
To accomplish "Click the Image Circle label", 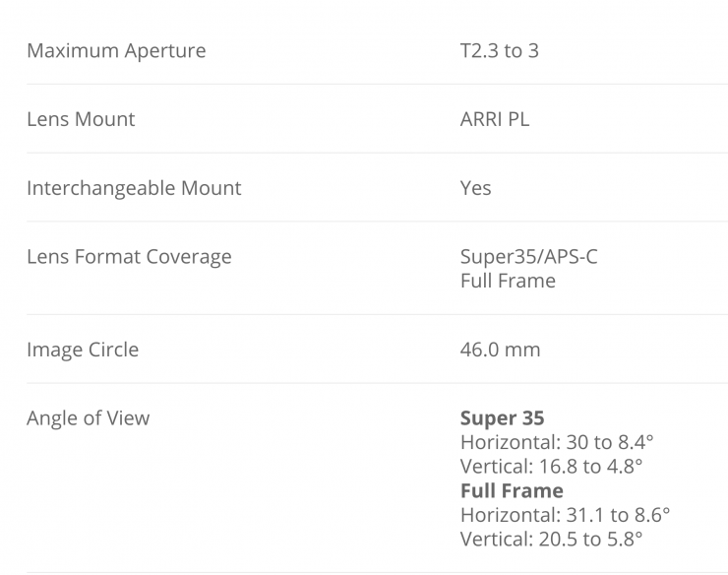I will click(x=83, y=350).
